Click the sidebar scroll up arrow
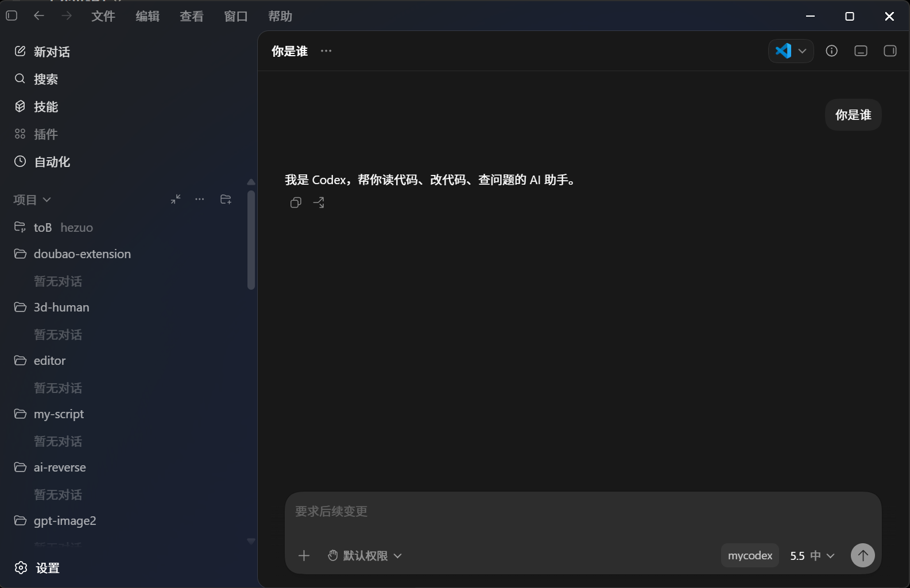 tap(251, 182)
